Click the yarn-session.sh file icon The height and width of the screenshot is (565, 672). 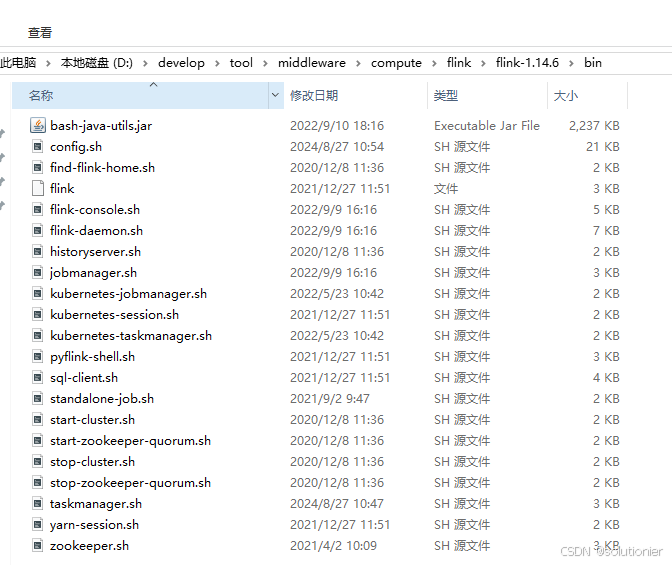pos(38,525)
